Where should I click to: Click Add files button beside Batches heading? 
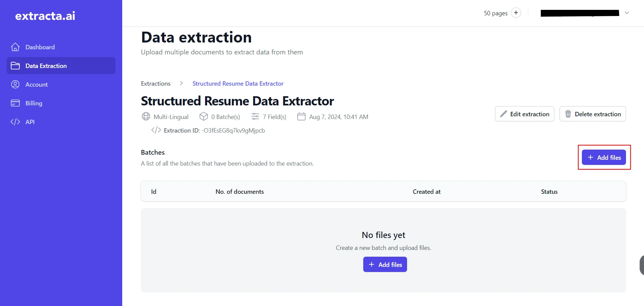604,157
